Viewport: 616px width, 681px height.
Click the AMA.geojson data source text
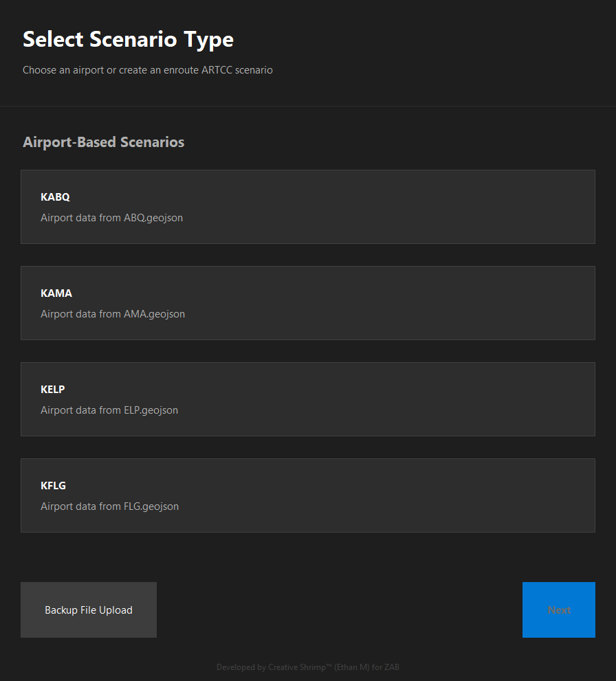point(112,313)
